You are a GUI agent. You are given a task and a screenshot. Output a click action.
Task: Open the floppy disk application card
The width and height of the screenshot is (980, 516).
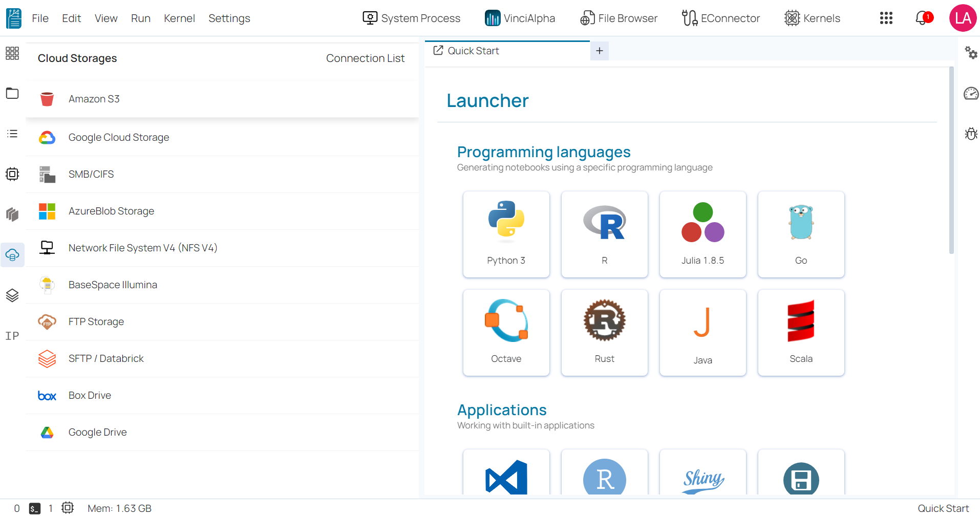(801, 472)
